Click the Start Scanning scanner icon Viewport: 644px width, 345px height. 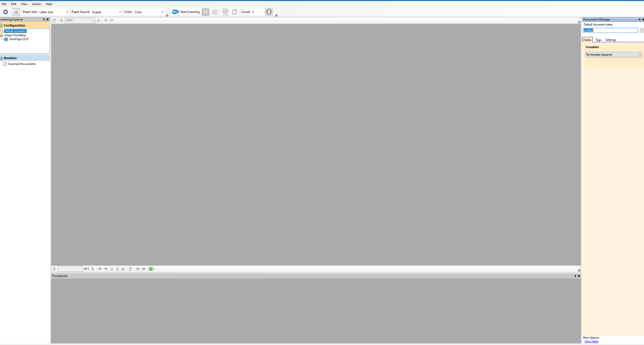coord(175,12)
